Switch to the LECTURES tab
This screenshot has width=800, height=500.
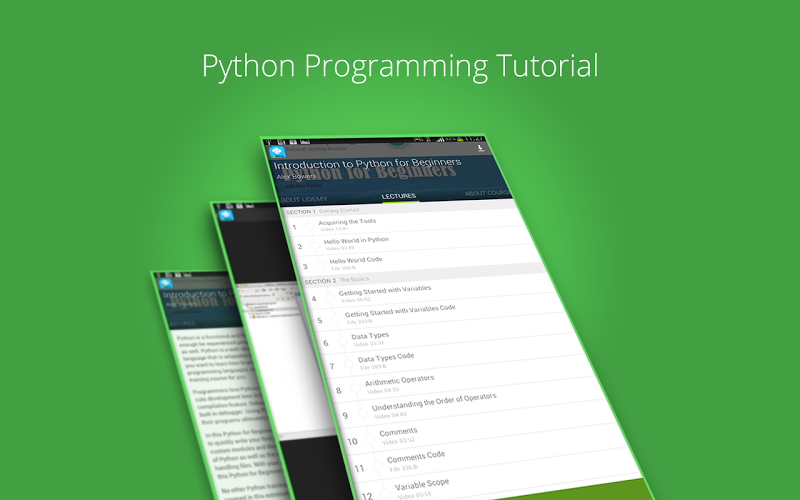point(399,196)
